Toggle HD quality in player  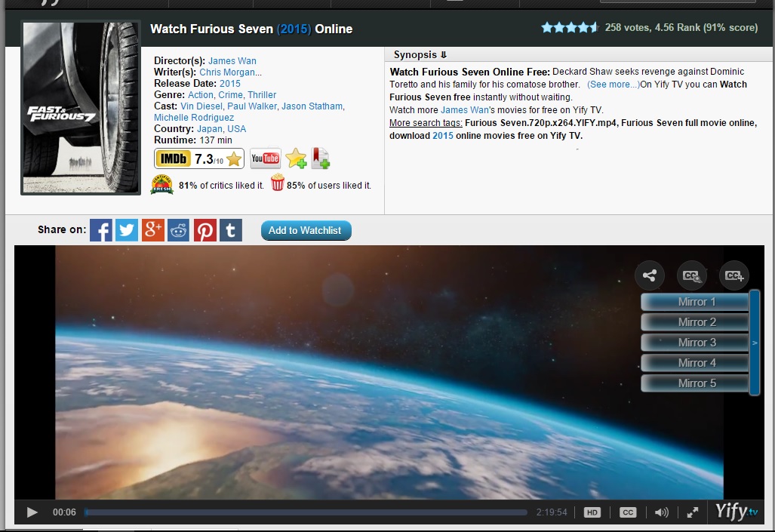click(592, 512)
